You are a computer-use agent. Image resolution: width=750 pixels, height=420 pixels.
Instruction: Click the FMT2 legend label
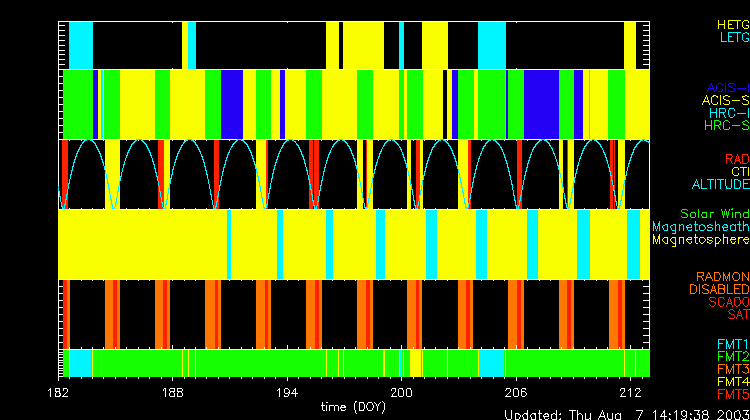[732, 357]
